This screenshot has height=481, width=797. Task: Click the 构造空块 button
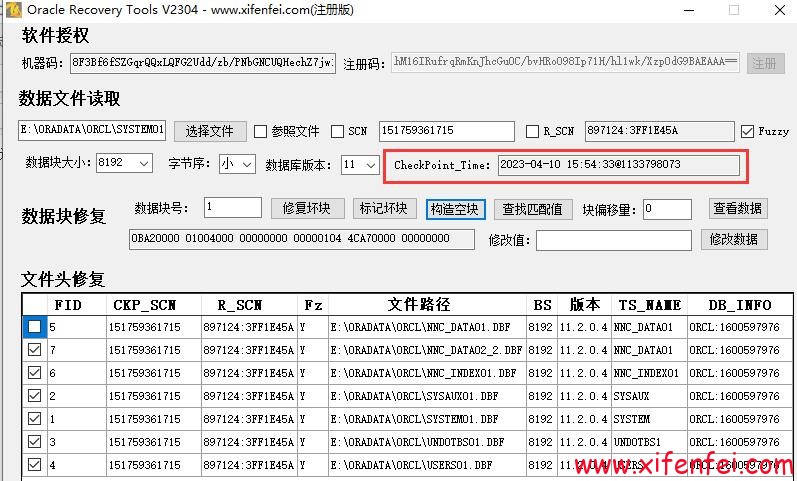pos(455,209)
